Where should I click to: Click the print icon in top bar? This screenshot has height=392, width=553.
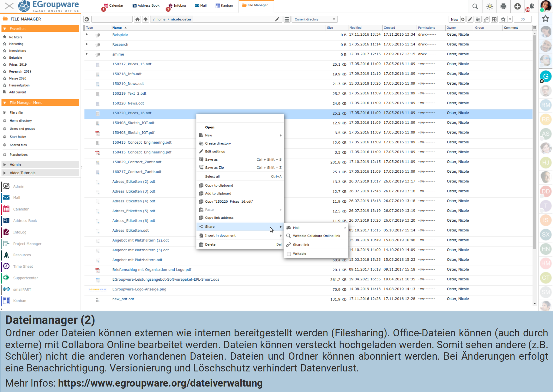503,6
